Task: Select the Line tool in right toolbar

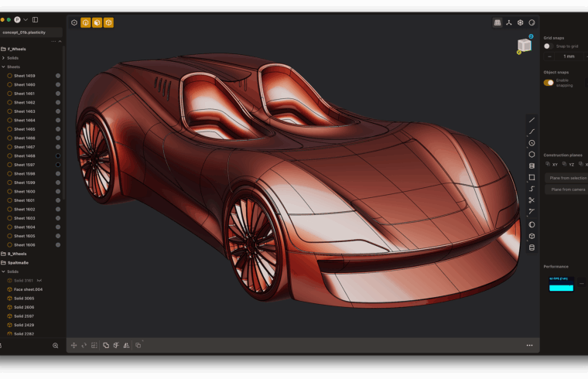Action: pos(532,120)
